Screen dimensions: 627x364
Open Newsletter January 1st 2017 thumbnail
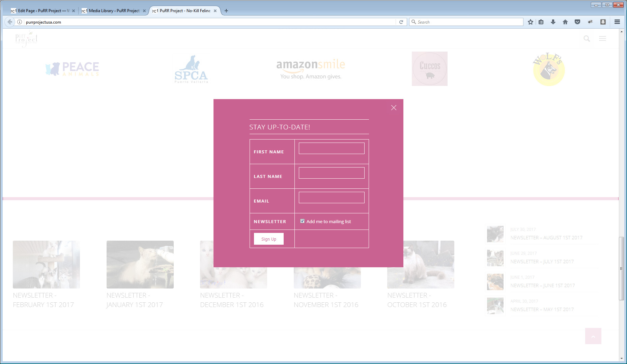coord(140,265)
